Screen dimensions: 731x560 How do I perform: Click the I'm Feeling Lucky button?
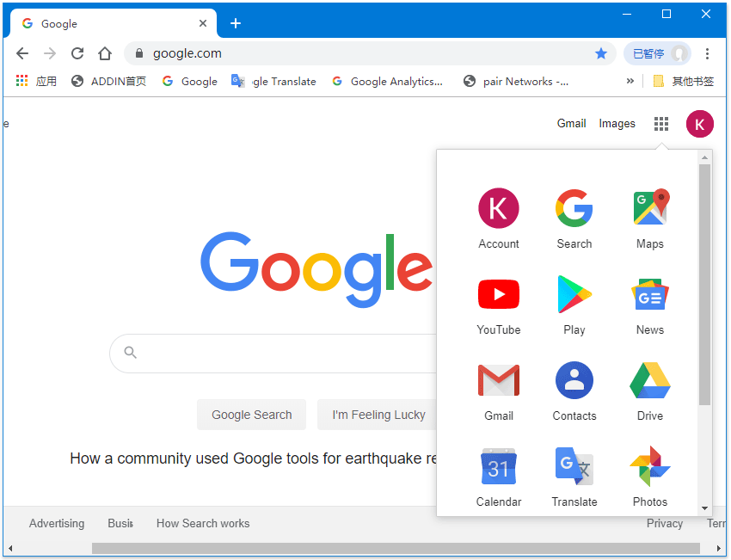click(x=378, y=415)
